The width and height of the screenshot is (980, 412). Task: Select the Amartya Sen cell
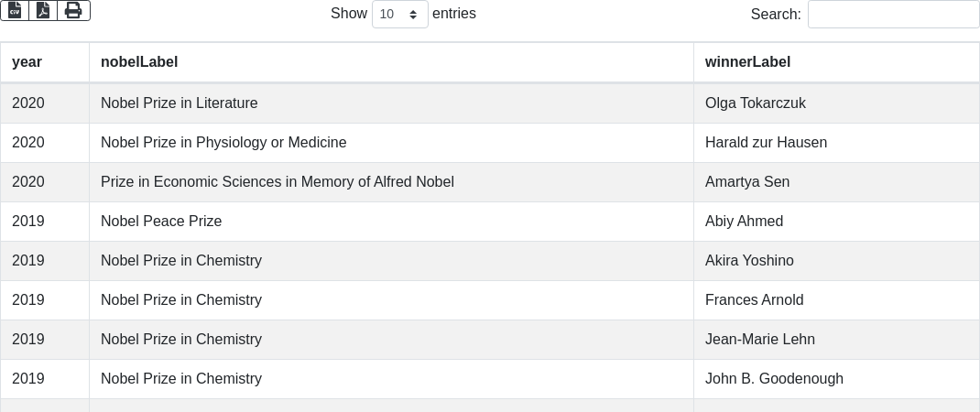(x=747, y=182)
